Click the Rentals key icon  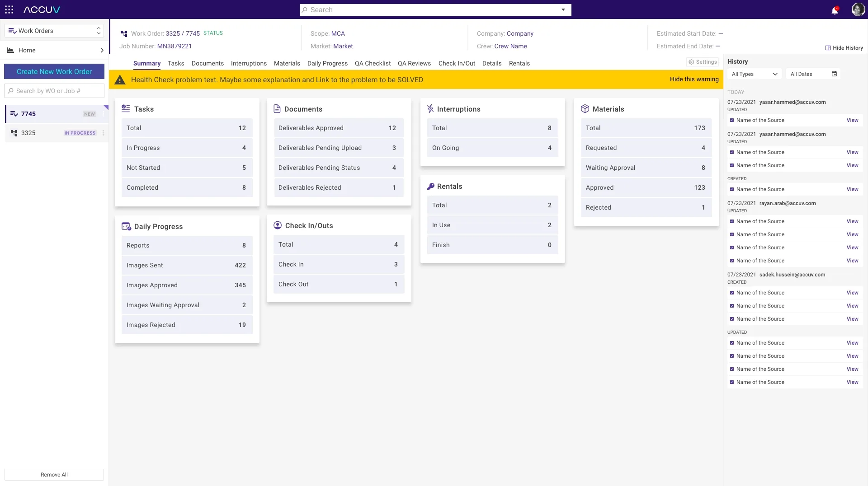(x=430, y=186)
